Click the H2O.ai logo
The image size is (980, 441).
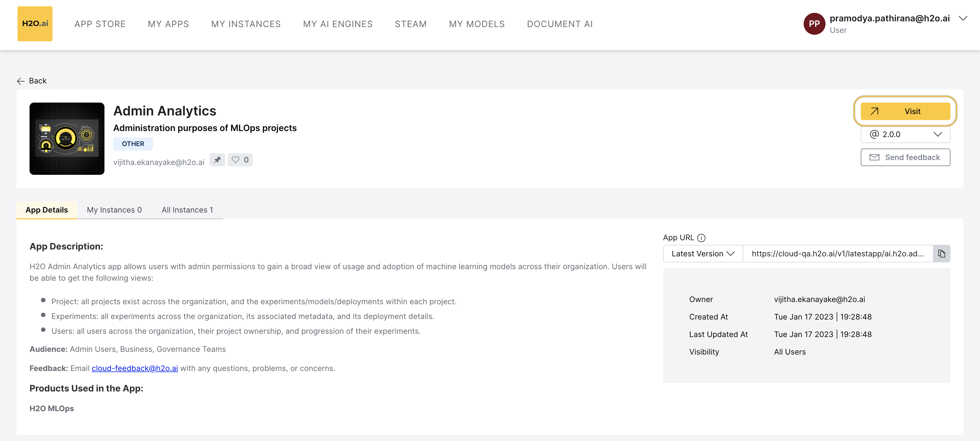click(x=35, y=24)
